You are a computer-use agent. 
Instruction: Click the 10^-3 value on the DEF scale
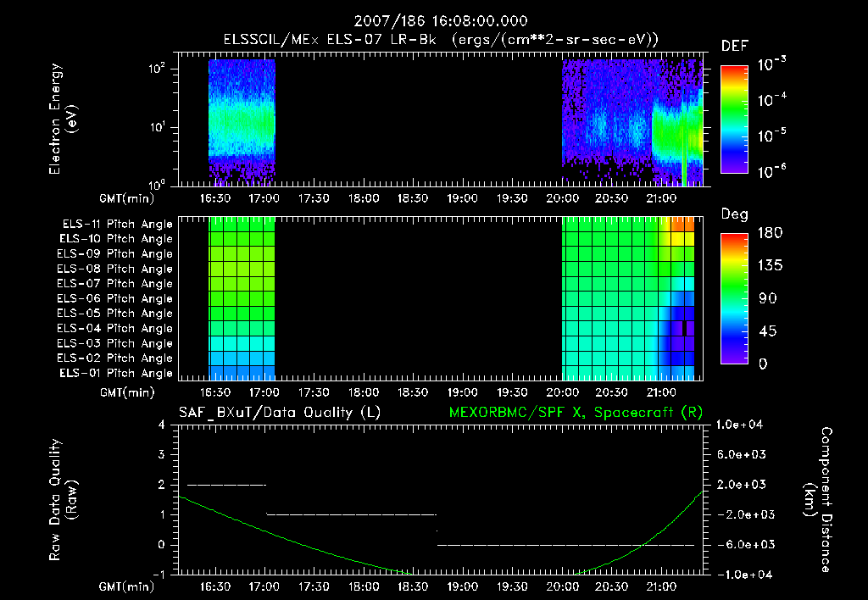coord(771,64)
